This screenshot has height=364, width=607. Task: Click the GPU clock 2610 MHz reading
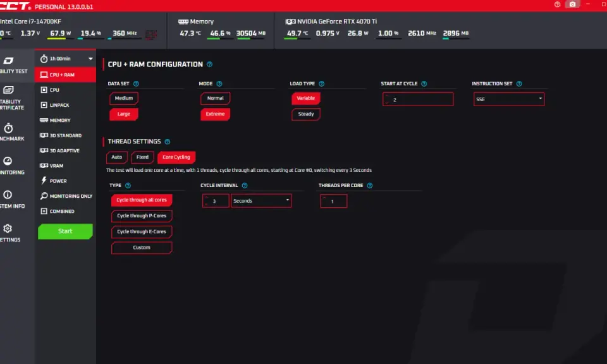422,33
